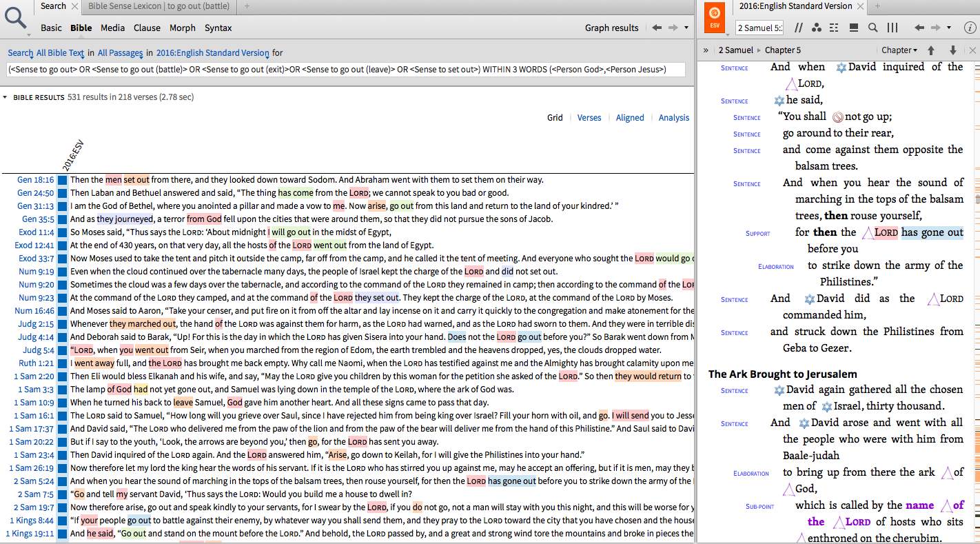980x544 pixels.
Task: Open ESV panel history dropdown arrow
Action: [949, 28]
